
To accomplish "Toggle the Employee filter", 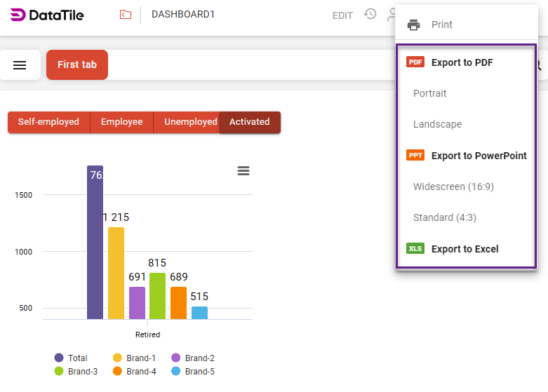I will pos(121,122).
